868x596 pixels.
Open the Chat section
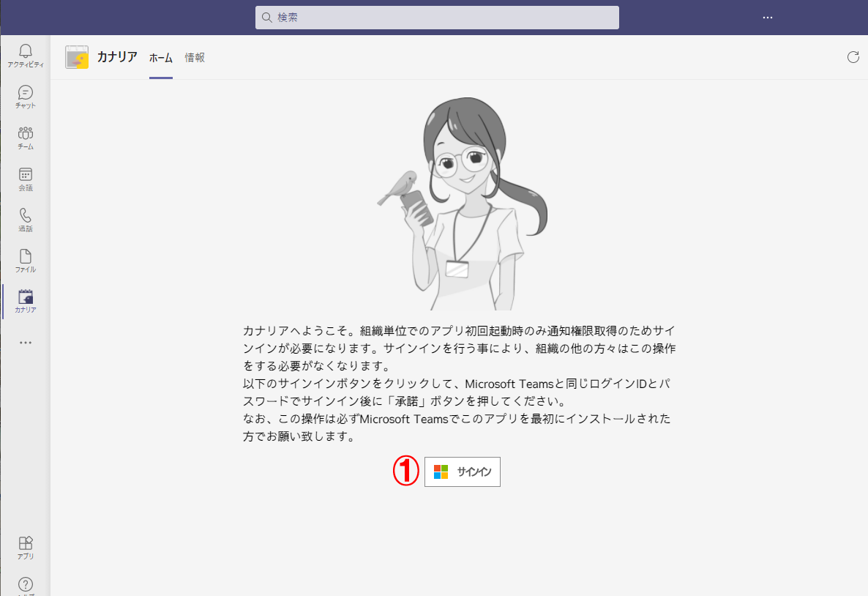pos(26,97)
